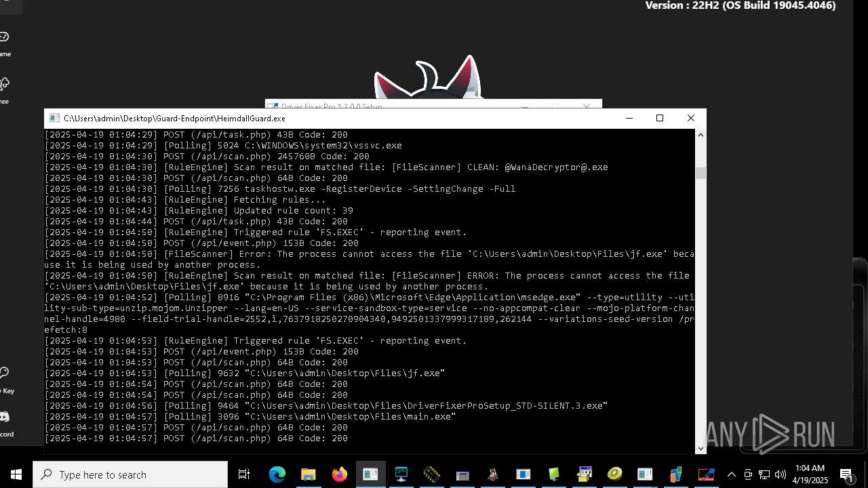Open the red-blue graph app taskbar icon
The height and width of the screenshot is (488, 868).
click(706, 474)
